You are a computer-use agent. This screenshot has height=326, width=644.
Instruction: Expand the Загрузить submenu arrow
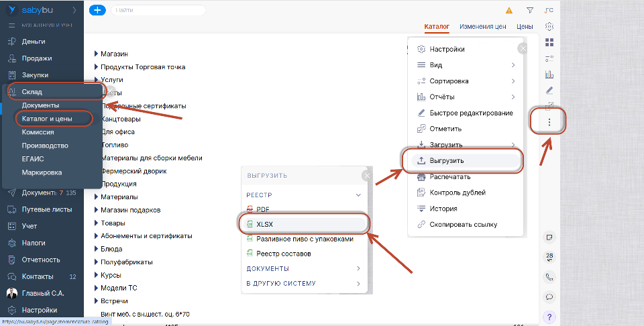[513, 144]
